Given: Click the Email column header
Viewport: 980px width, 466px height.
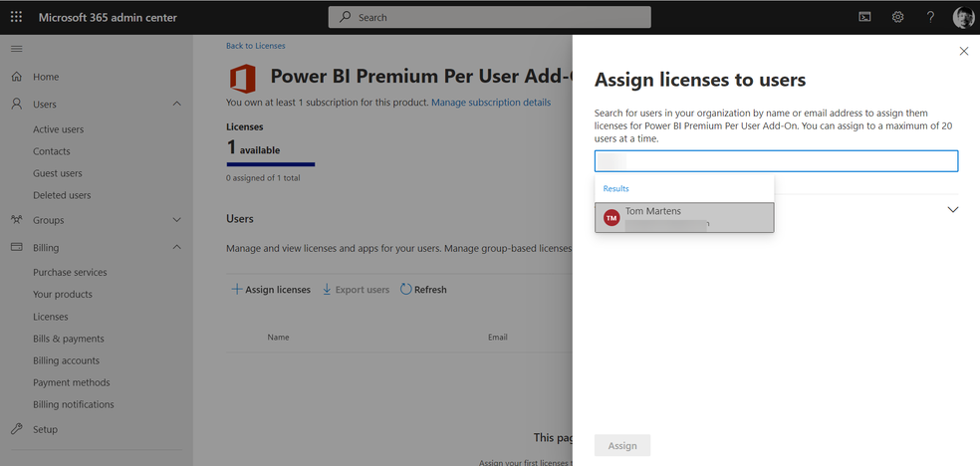Looking at the screenshot, I should coord(498,338).
